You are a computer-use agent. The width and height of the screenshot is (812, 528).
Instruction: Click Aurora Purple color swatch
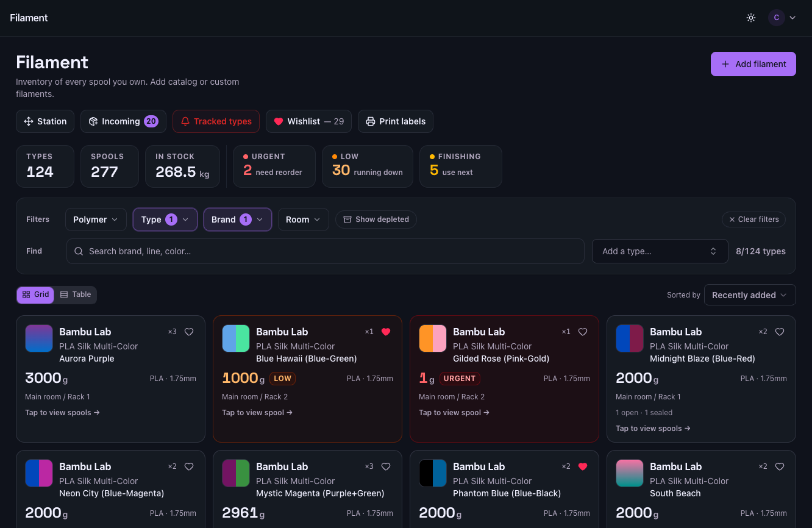[39, 338]
